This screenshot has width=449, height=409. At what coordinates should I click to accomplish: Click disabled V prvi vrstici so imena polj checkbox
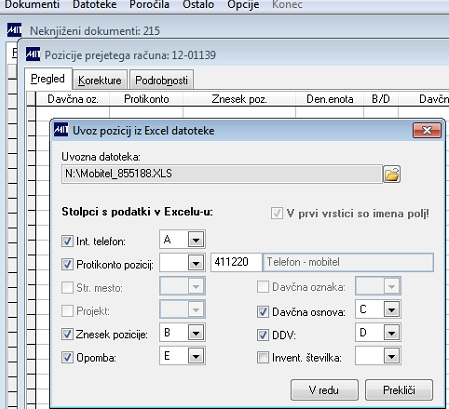click(x=277, y=213)
